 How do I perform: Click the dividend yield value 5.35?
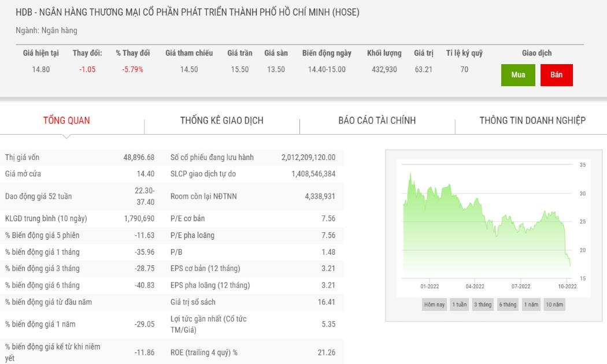coord(328,324)
